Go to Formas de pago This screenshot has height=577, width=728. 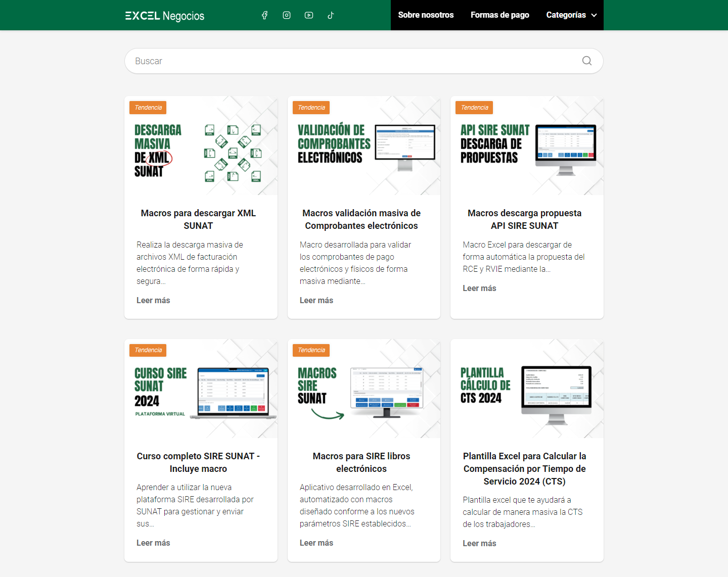(499, 15)
